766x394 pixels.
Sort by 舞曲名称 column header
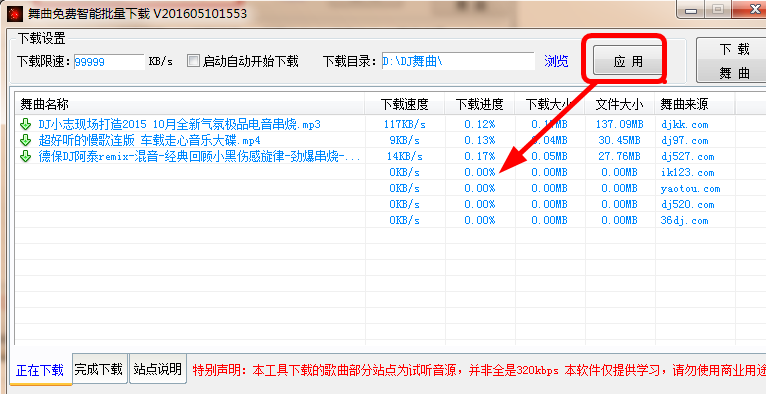191,104
